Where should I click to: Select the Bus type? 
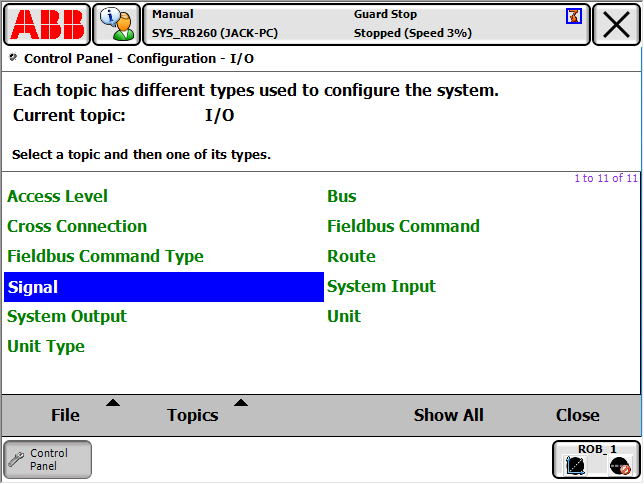(342, 196)
